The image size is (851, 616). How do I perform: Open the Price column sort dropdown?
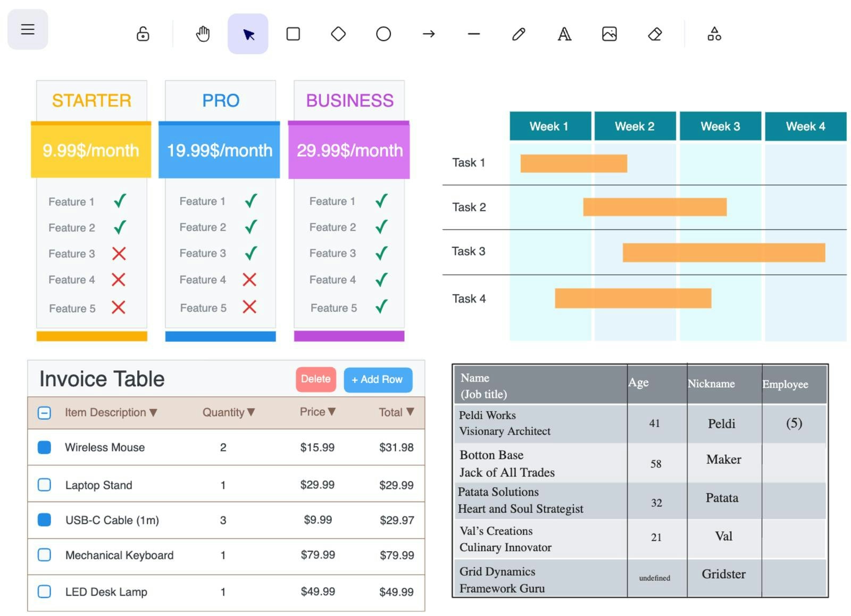[332, 412]
